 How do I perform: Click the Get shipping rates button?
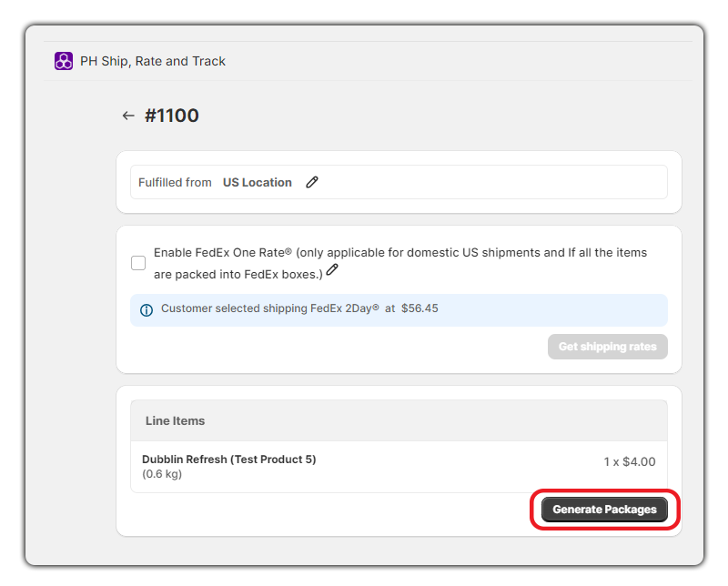[607, 347]
